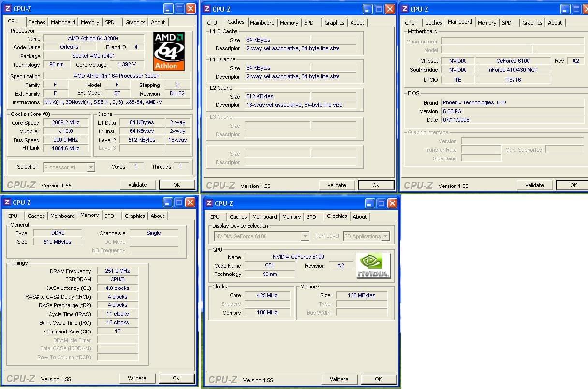Close the CPU-Z window showing Caches tab
The width and height of the screenshot is (588, 389).
tap(390, 9)
